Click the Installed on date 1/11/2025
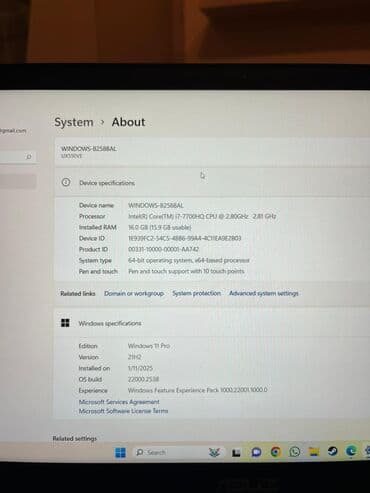Screen dimensions: 370x493 click(x=140, y=368)
